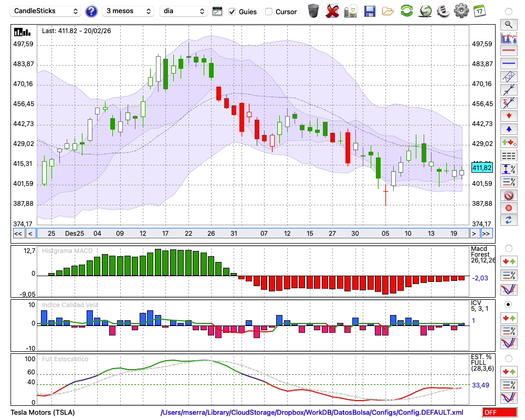
Task: Open settings with the gear icon
Action: [x=461, y=11]
